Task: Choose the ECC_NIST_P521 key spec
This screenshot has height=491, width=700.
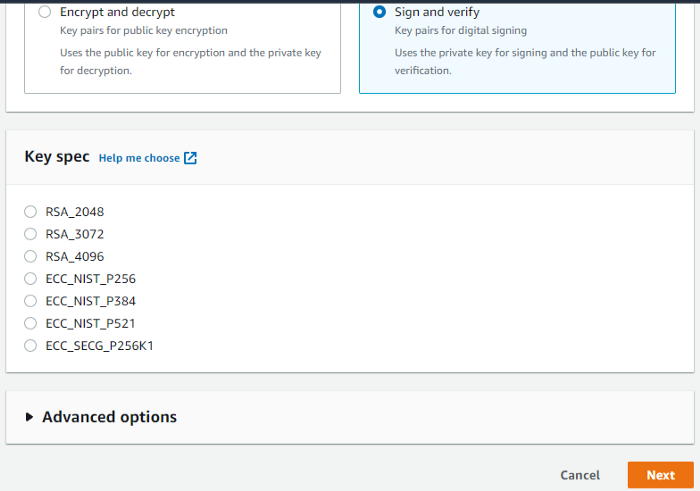Action: pyautogui.click(x=30, y=323)
